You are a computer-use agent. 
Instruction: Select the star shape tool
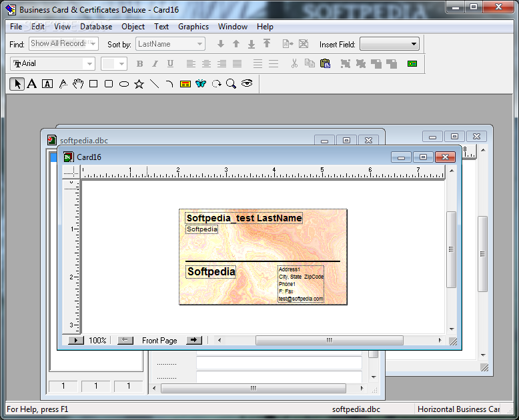139,84
